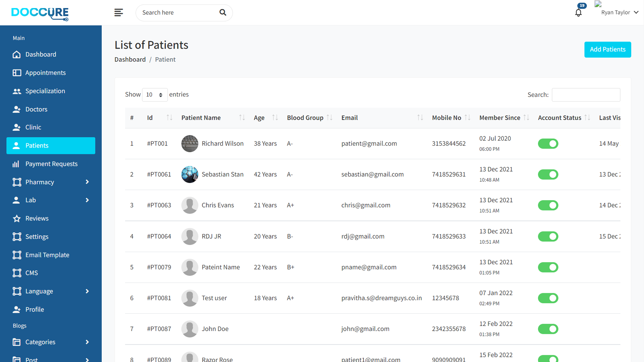
Task: Toggle Richard Wilson account status
Action: coord(548,144)
